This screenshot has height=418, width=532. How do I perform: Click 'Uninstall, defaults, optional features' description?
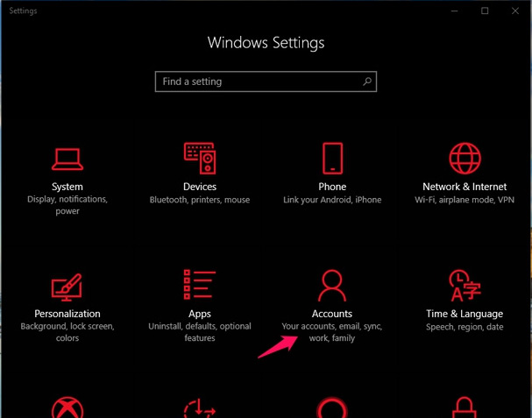[200, 332]
